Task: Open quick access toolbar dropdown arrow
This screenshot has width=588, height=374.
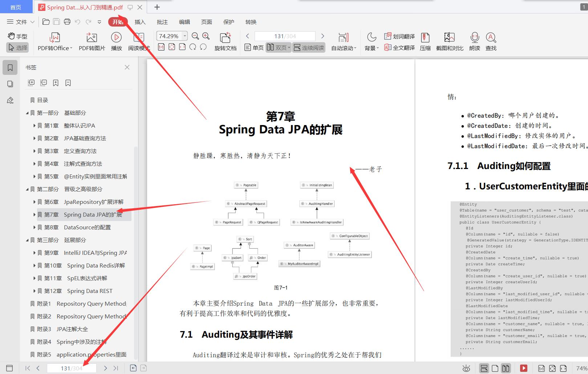Action: pyautogui.click(x=99, y=22)
